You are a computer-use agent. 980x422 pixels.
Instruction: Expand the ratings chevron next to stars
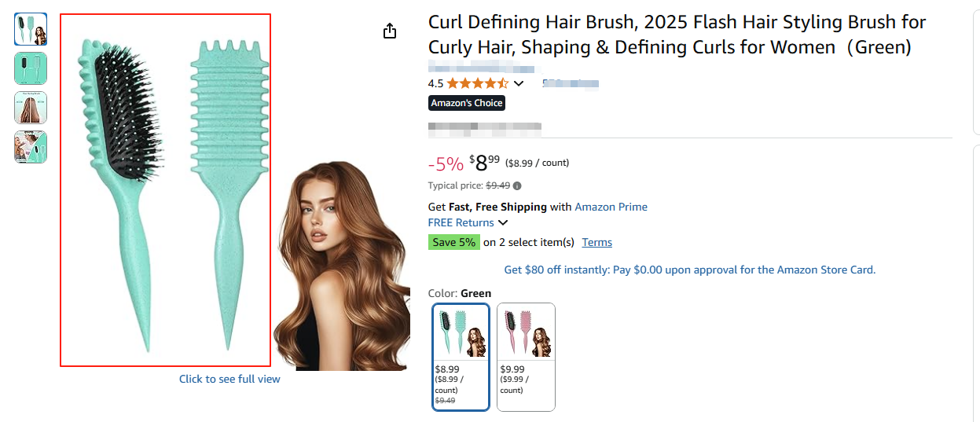coord(519,83)
